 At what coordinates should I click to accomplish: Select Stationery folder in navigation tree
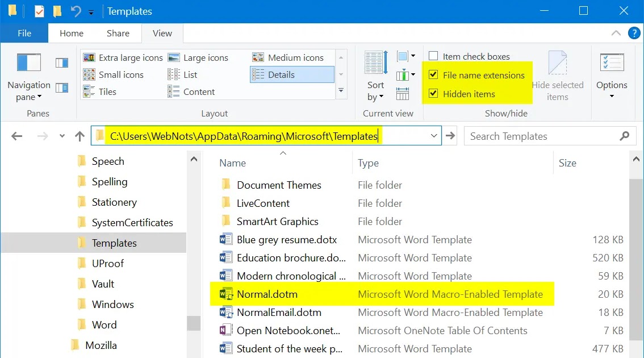[107, 202]
